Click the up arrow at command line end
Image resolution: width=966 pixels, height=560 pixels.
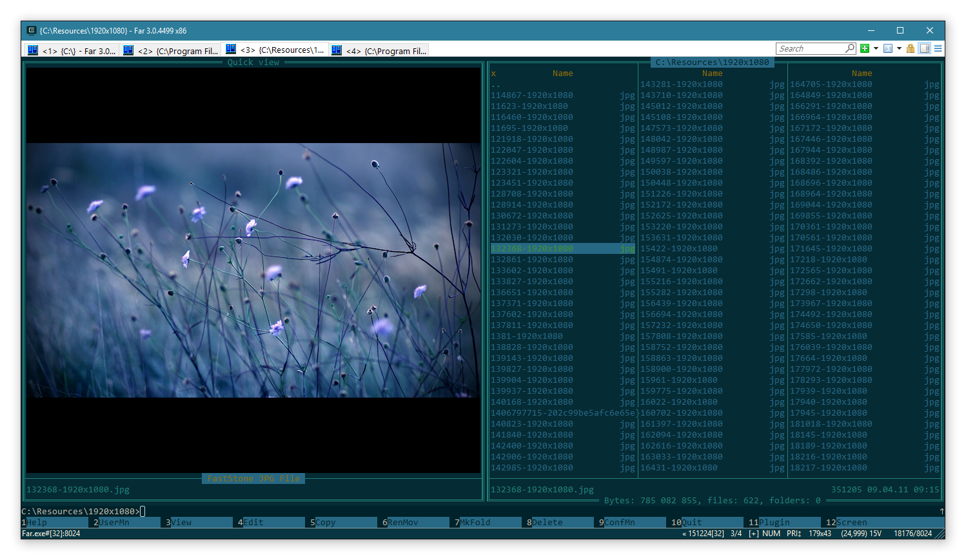(941, 511)
